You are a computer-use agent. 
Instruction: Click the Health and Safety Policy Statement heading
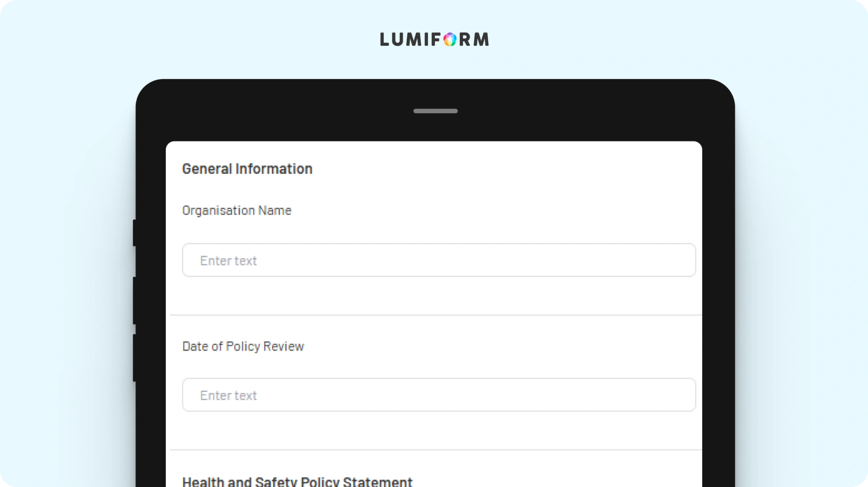click(297, 481)
